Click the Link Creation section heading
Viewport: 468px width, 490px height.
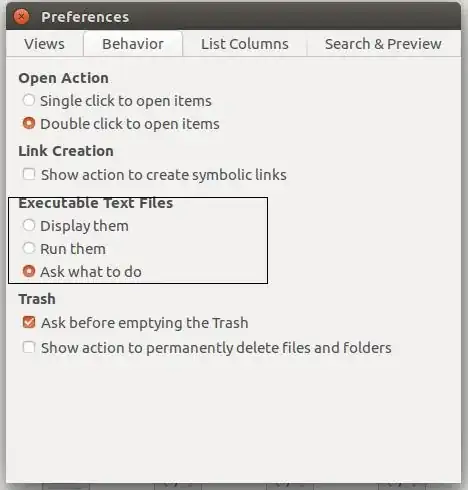[66, 151]
